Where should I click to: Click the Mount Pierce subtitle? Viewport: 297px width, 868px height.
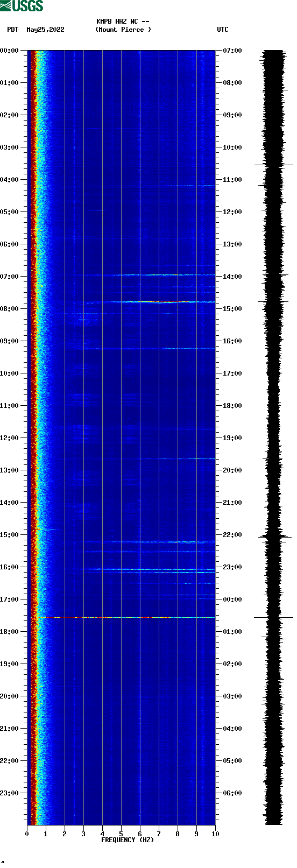[123, 30]
